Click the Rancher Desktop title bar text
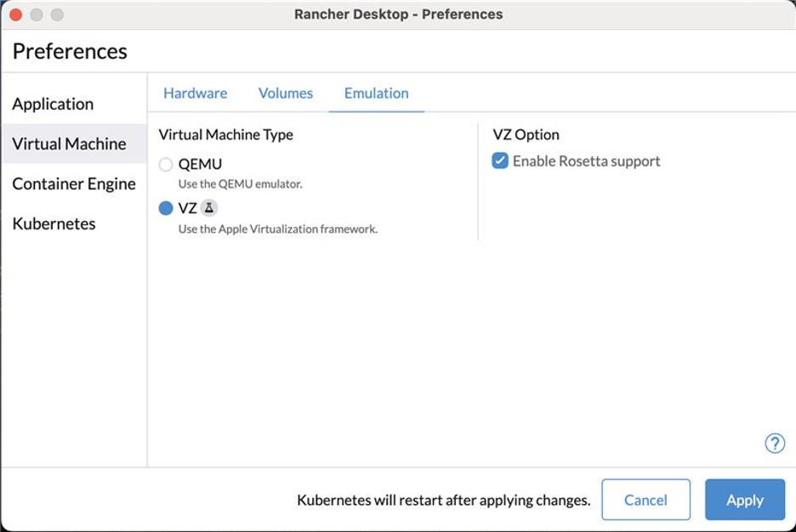This screenshot has height=532, width=796. tap(398, 14)
